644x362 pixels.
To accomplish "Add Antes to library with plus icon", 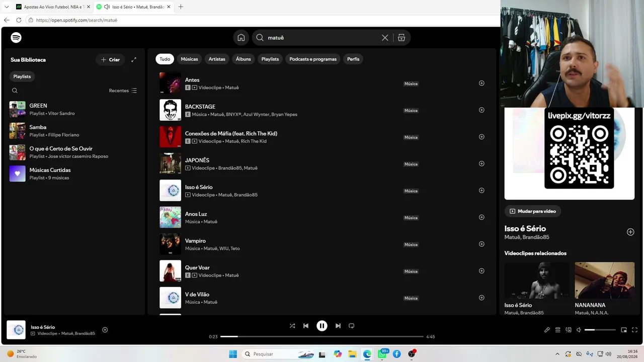I will pos(481,83).
